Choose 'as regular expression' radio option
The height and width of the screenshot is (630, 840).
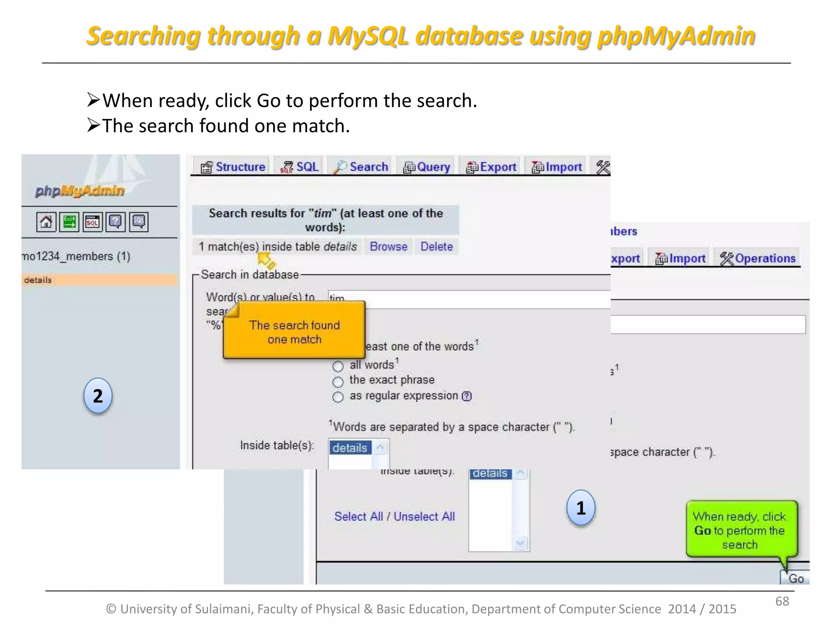(x=338, y=397)
